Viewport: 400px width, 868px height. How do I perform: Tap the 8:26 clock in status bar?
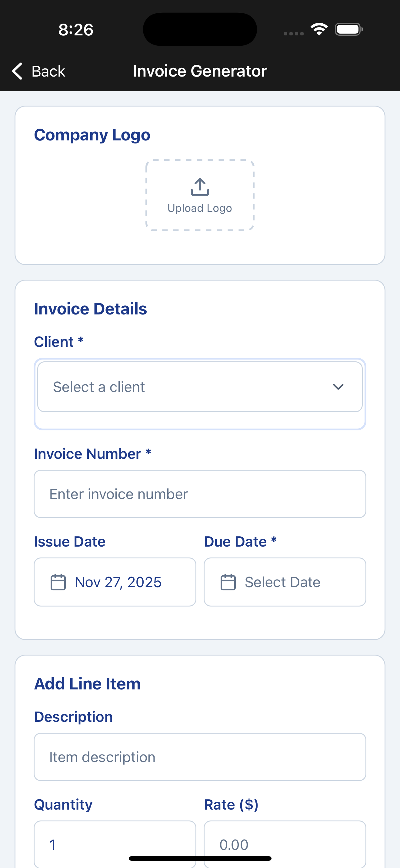(x=76, y=30)
